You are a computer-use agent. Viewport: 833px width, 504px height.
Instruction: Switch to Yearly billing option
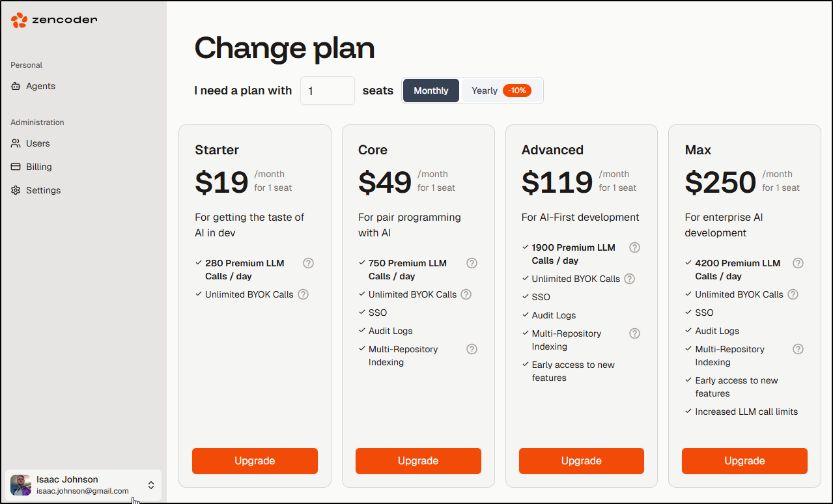[485, 91]
